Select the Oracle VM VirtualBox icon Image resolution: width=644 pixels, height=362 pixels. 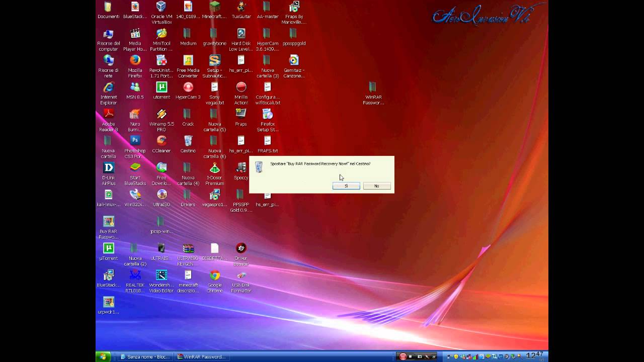[x=162, y=13]
